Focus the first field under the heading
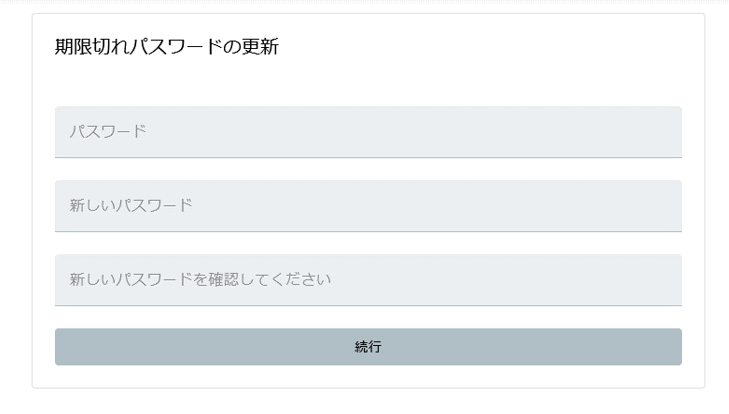729x414 pixels. click(368, 131)
